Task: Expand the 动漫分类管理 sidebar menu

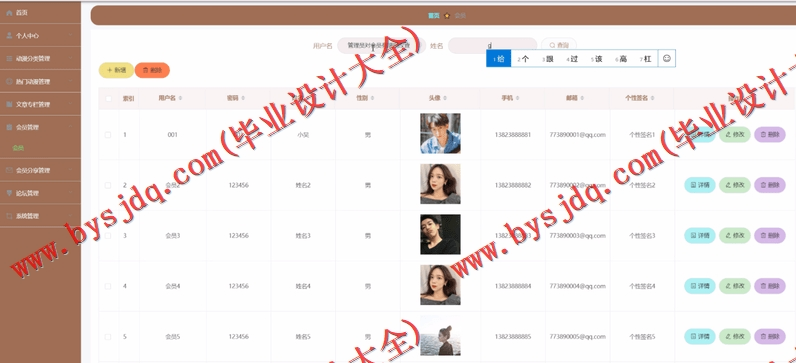Action: pos(40,58)
